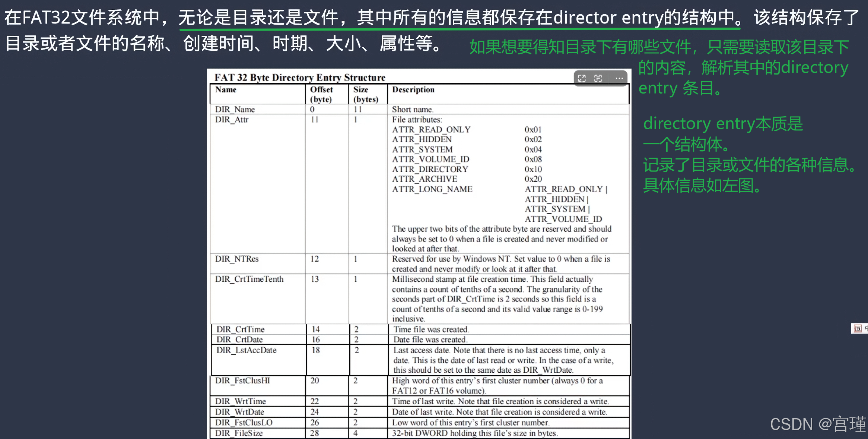The width and height of the screenshot is (868, 439).
Task: Click the table title 'FAT 32 Byte Directory Entry Structure'
Action: pos(300,77)
